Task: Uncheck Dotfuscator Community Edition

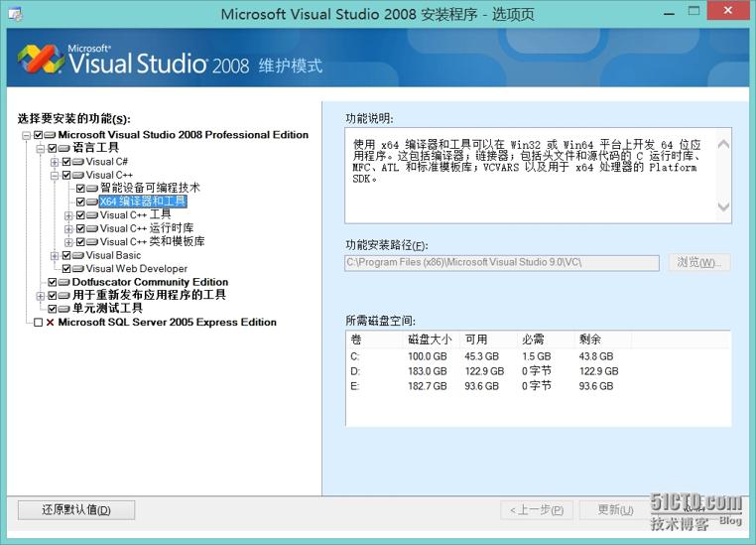Action: pyautogui.click(x=52, y=282)
